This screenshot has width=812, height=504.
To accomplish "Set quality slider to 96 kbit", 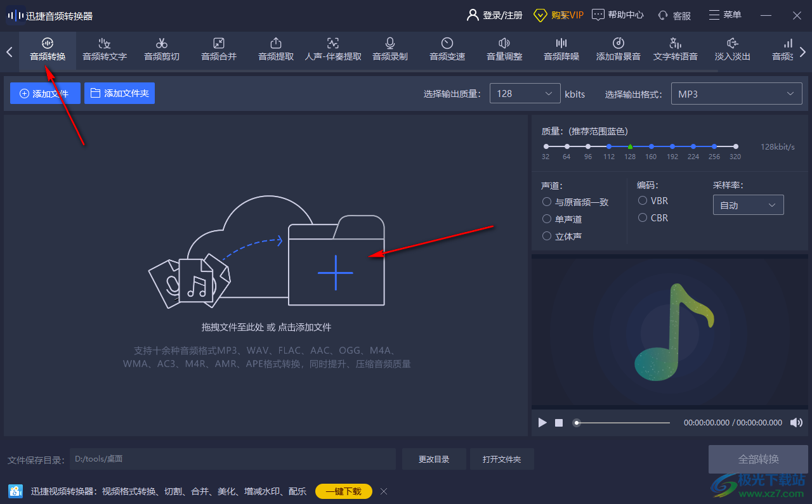I will click(587, 146).
